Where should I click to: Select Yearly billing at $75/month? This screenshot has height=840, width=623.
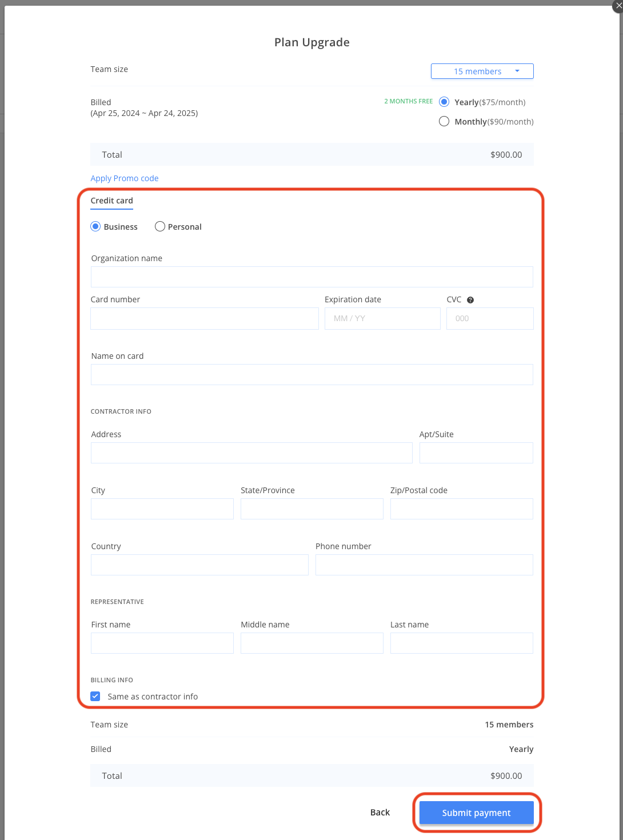click(x=444, y=102)
